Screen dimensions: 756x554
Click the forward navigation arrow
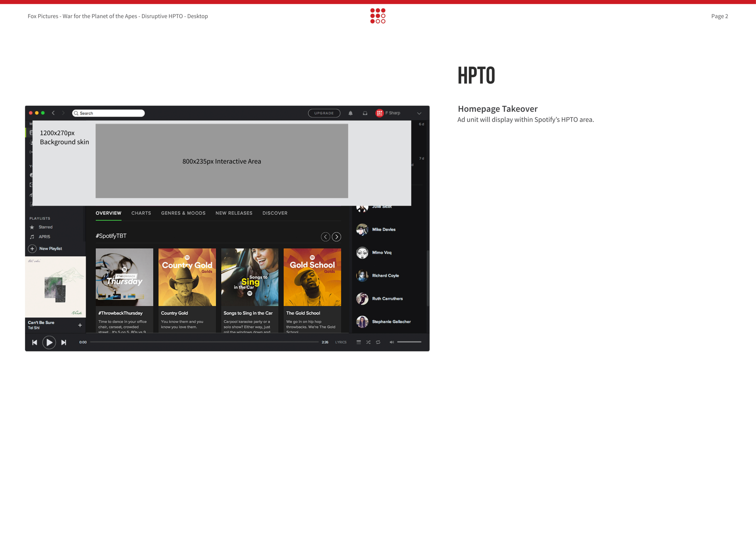pos(63,113)
